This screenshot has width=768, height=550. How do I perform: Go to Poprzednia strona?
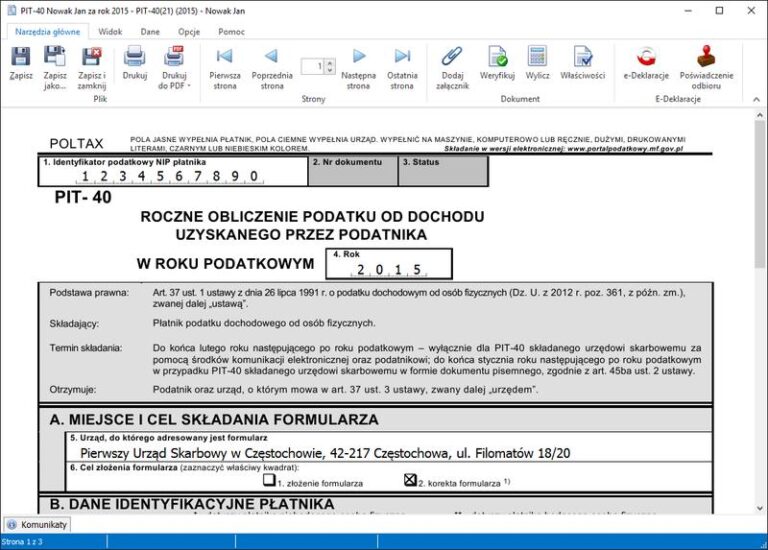coord(272,68)
